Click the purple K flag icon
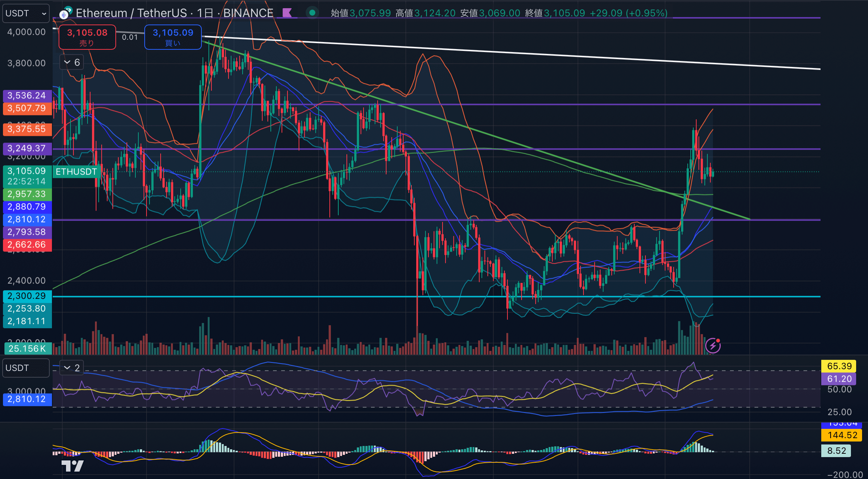868x479 pixels. pos(287,13)
